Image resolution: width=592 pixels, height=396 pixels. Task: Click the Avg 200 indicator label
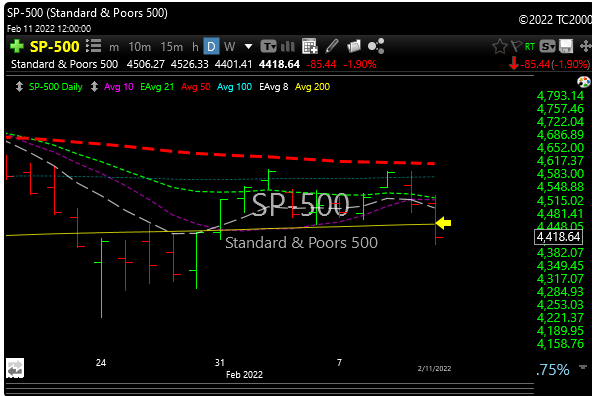(x=312, y=87)
